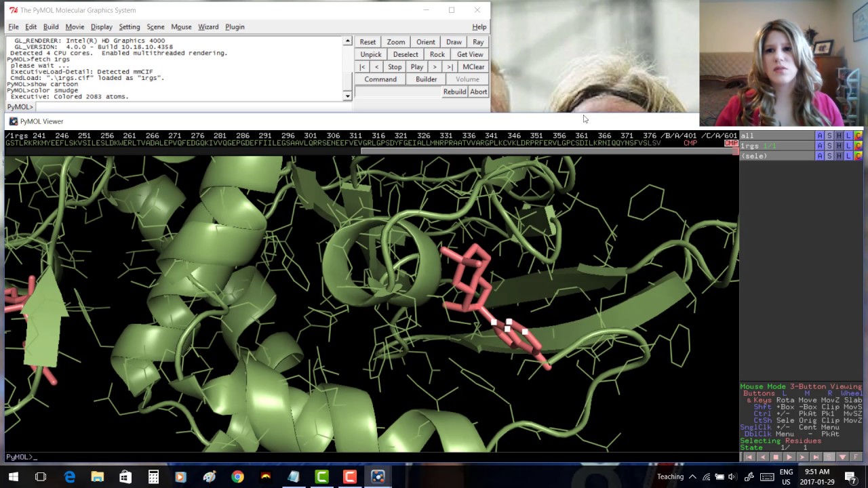Open Label menu for 1rgs object
The width and height of the screenshot is (868, 488).
[848, 146]
